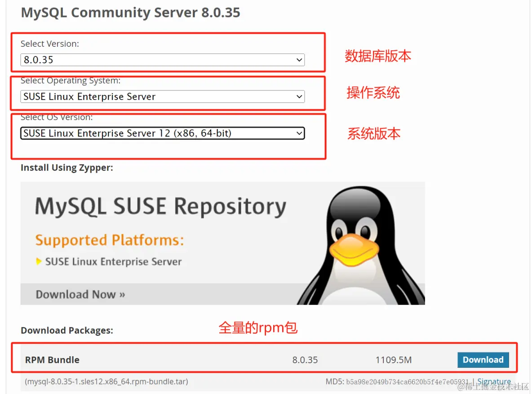Click SUSE Linux Enterprise Server bullet in banner
The width and height of the screenshot is (532, 394).
click(x=113, y=261)
